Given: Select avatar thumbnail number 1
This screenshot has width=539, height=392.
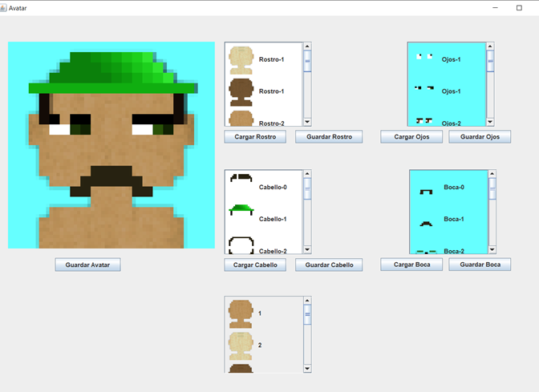Looking at the screenshot, I should 241,314.
